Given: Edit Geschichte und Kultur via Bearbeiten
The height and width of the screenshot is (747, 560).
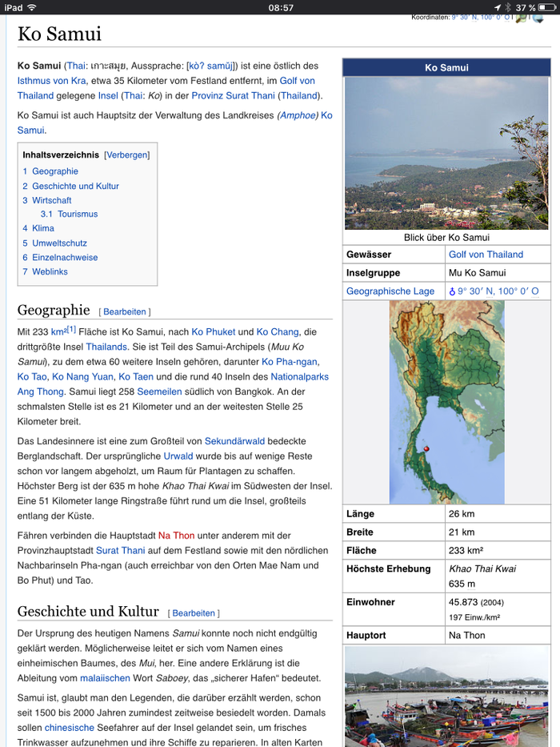Looking at the screenshot, I should coord(194,613).
